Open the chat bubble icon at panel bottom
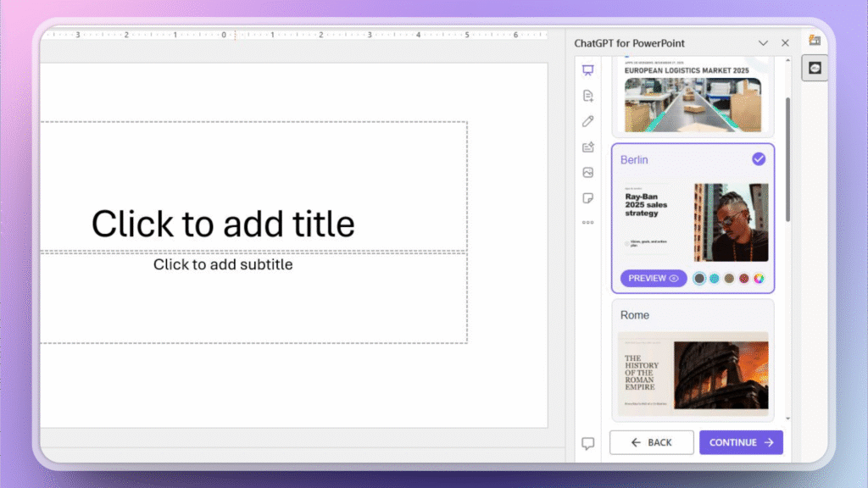868x488 pixels. point(589,441)
